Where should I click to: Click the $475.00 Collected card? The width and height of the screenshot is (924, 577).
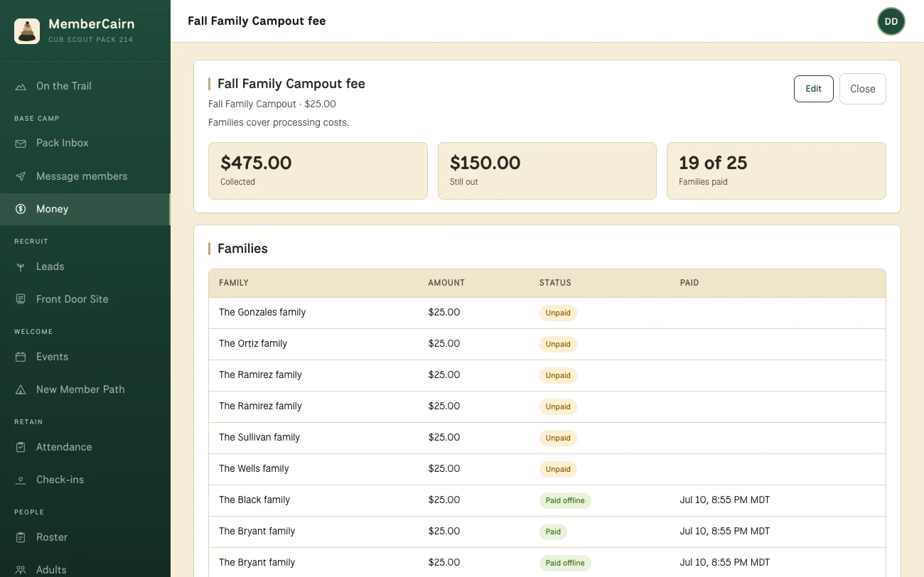pyautogui.click(x=318, y=171)
